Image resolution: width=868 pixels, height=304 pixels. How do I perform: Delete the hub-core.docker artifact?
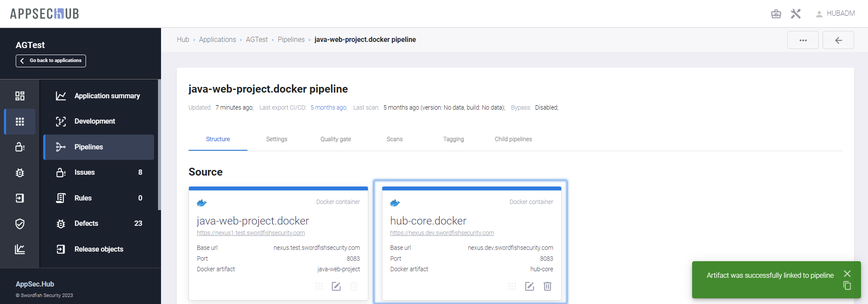point(547,287)
